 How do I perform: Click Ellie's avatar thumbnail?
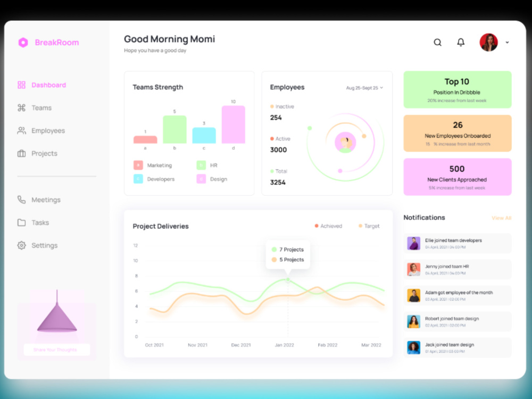click(x=413, y=243)
